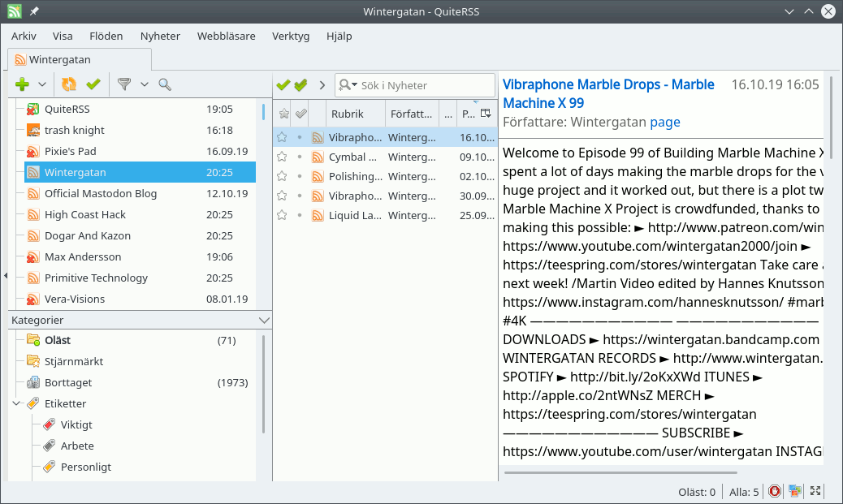Expand hidden news toolbar items with chevron

(322, 85)
